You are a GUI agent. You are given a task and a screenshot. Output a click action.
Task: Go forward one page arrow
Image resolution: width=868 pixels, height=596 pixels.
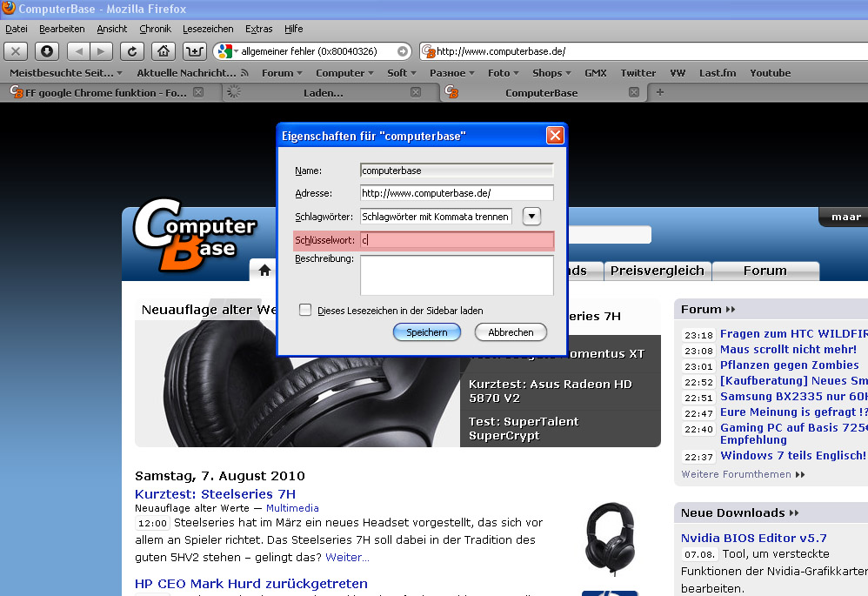pos(101,51)
